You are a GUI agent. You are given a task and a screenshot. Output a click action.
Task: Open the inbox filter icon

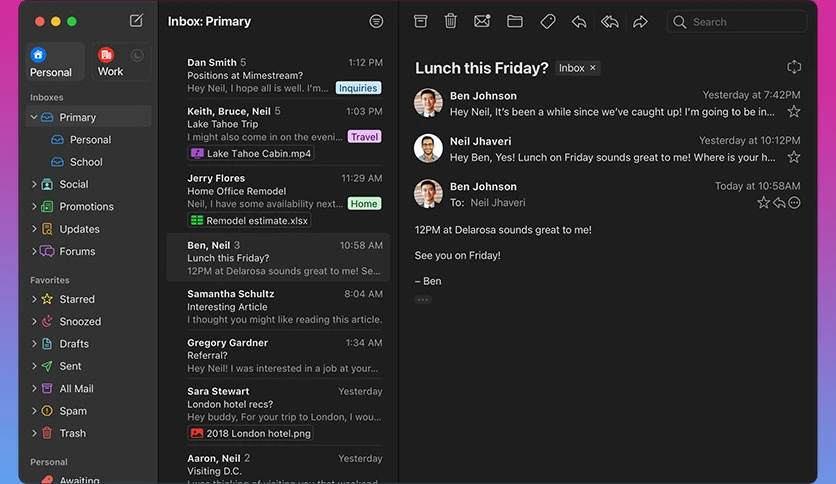click(x=376, y=21)
